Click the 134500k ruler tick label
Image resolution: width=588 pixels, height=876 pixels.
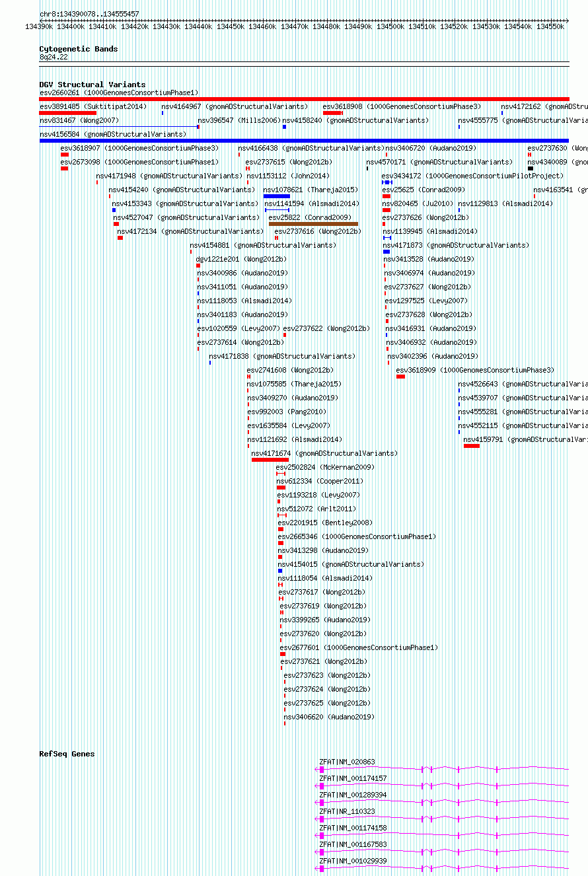[x=390, y=26]
